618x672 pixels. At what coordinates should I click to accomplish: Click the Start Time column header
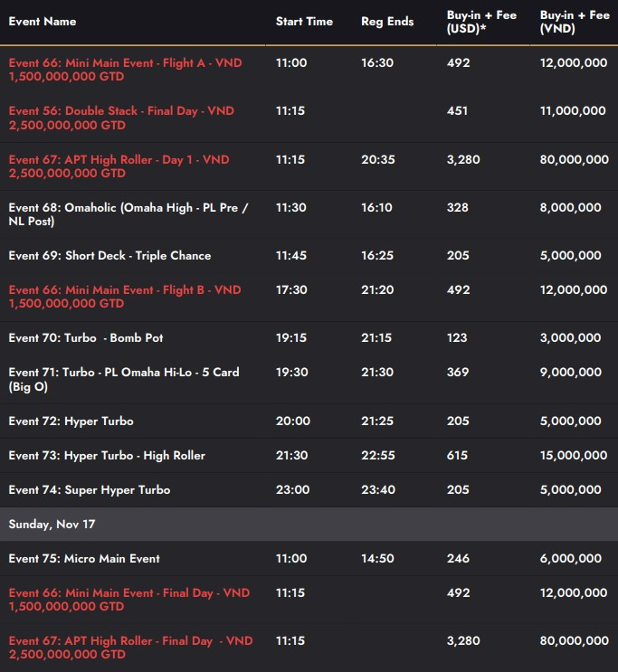tap(304, 22)
